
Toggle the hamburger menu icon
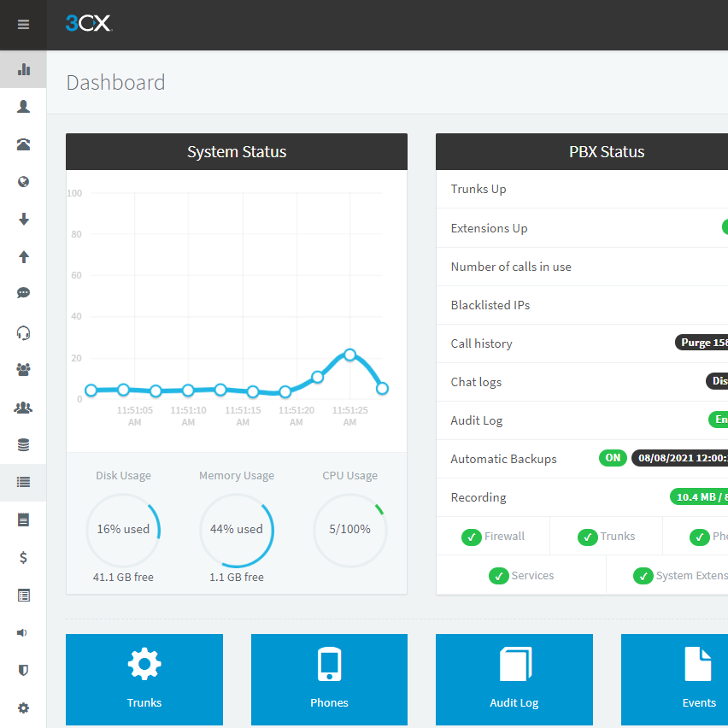point(23,24)
